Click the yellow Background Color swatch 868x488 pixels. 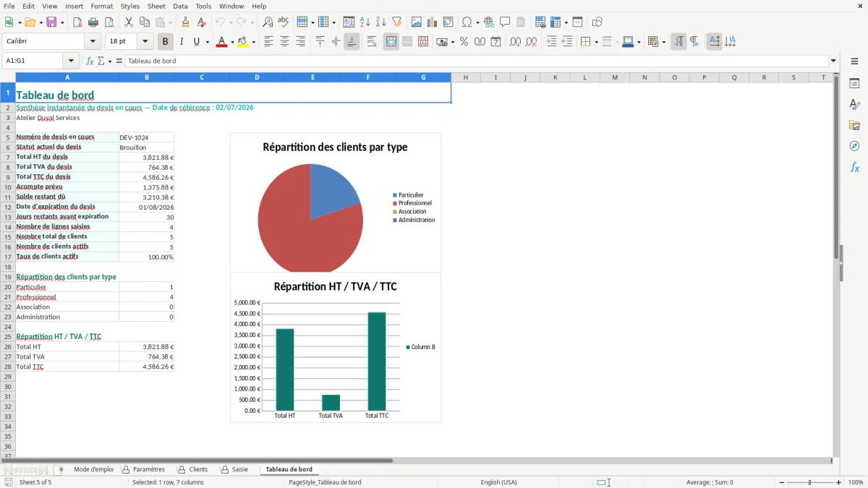pyautogui.click(x=243, y=42)
